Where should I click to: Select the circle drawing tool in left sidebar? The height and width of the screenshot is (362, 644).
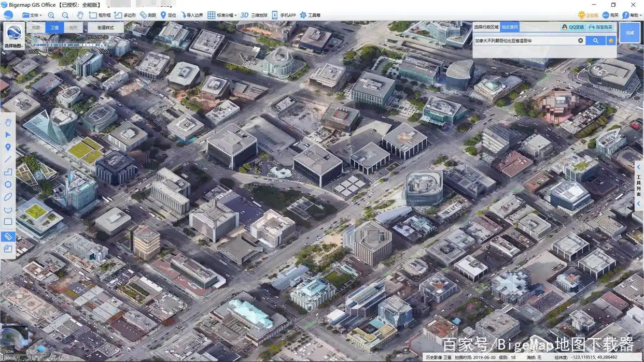click(8, 184)
